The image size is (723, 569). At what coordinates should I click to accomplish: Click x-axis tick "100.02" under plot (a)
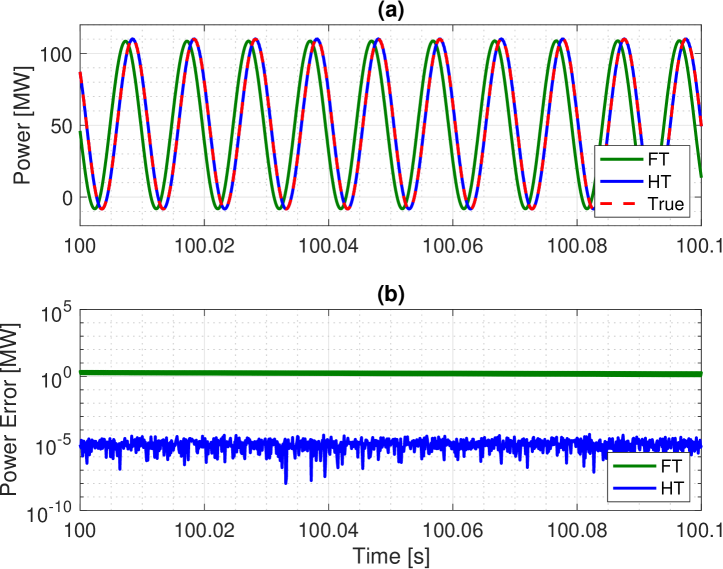click(x=204, y=246)
